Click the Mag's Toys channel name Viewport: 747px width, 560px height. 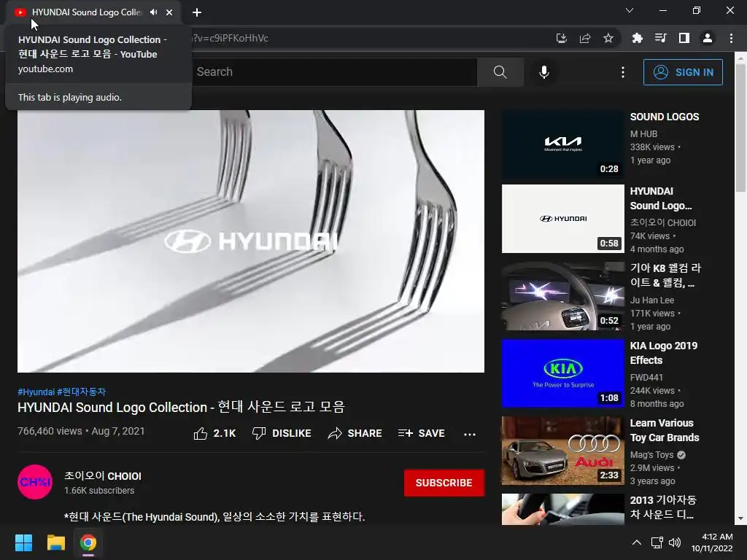[651, 455]
